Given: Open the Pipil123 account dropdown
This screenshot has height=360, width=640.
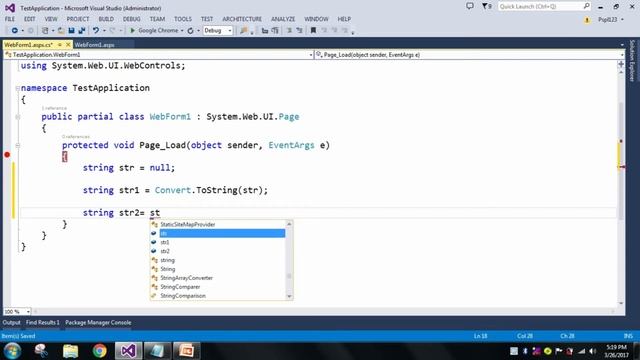Looking at the screenshot, I should [x=611, y=20].
